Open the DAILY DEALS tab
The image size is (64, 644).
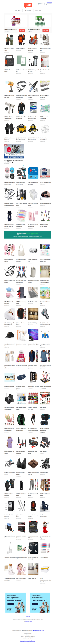click(18, 11)
